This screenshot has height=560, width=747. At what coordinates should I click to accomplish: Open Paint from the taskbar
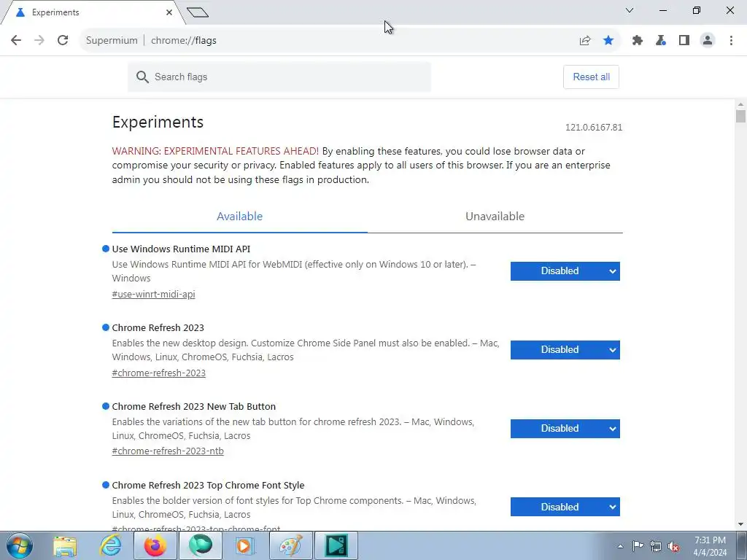(x=290, y=545)
